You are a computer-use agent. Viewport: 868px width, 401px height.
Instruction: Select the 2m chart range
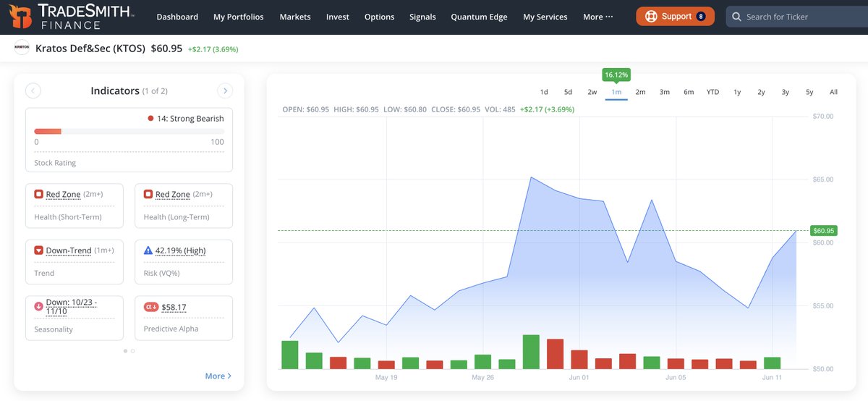pyautogui.click(x=640, y=92)
